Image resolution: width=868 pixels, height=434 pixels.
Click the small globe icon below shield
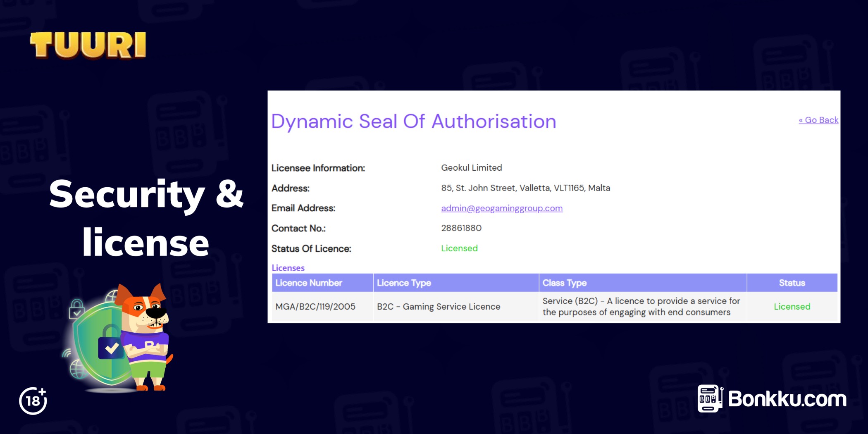tap(78, 369)
